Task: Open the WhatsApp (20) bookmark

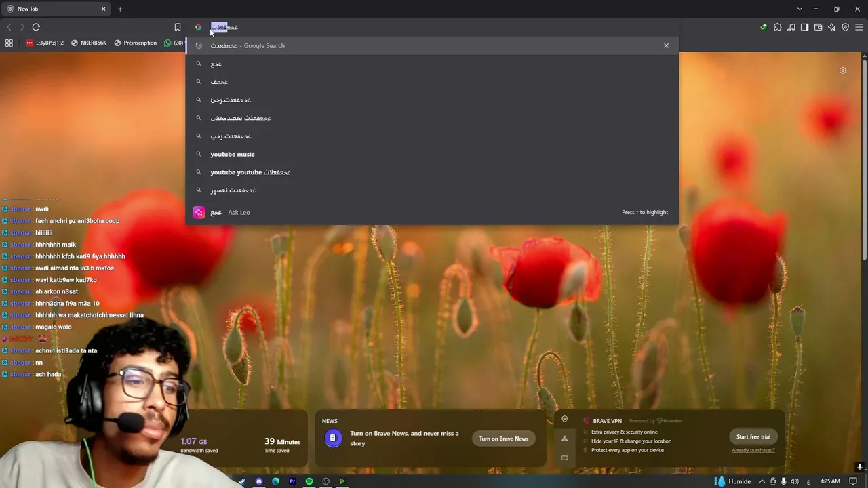Action: [174, 43]
